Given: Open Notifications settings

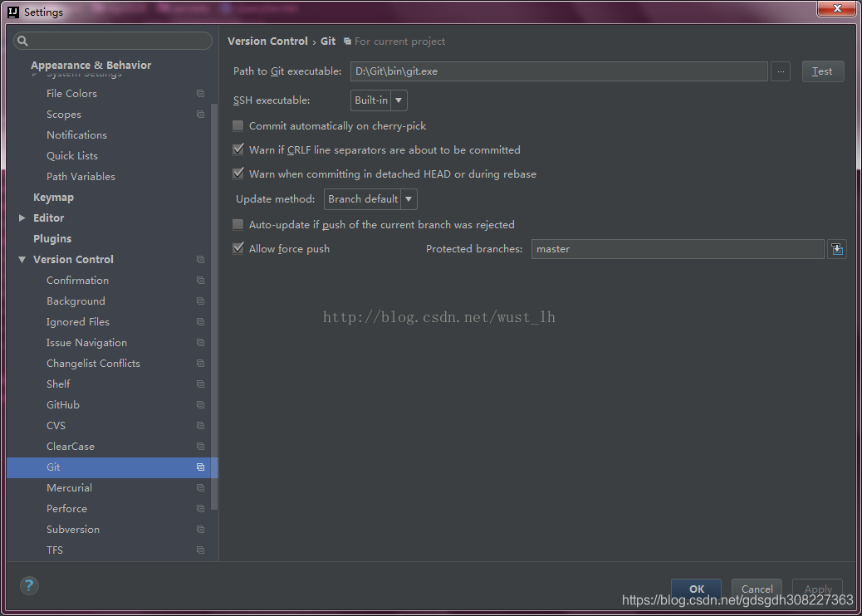Looking at the screenshot, I should pyautogui.click(x=76, y=135).
